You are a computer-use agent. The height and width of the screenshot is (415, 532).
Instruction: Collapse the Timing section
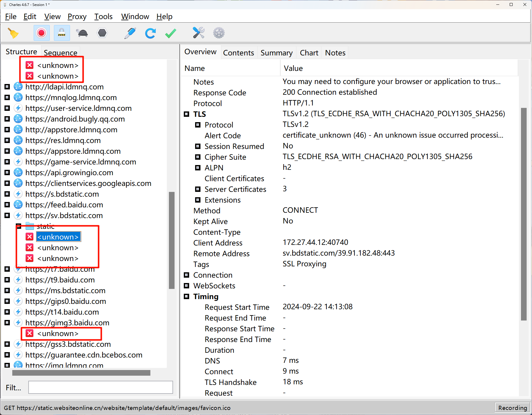187,296
